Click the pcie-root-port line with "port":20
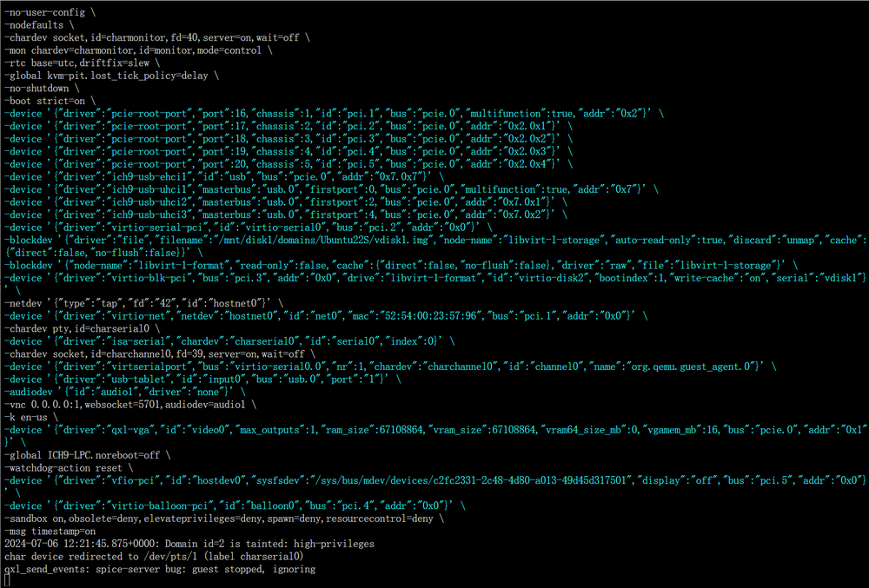The image size is (869, 588). [289, 164]
